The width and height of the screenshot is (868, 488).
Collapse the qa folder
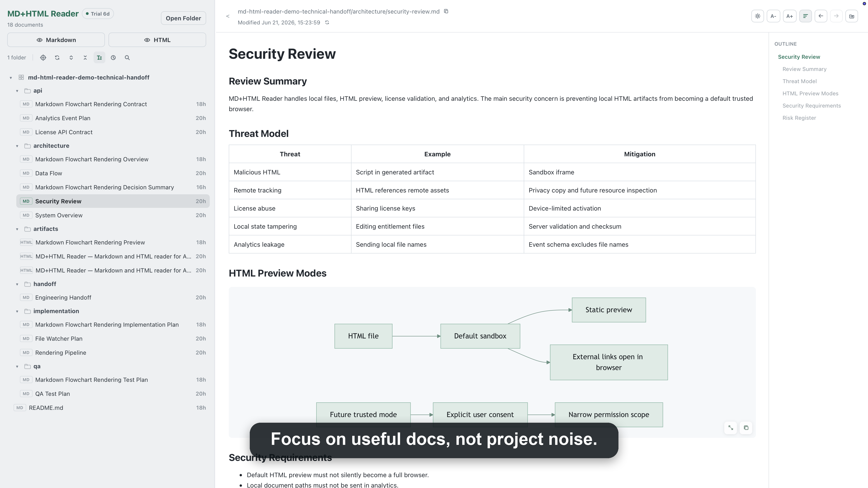[17, 367]
